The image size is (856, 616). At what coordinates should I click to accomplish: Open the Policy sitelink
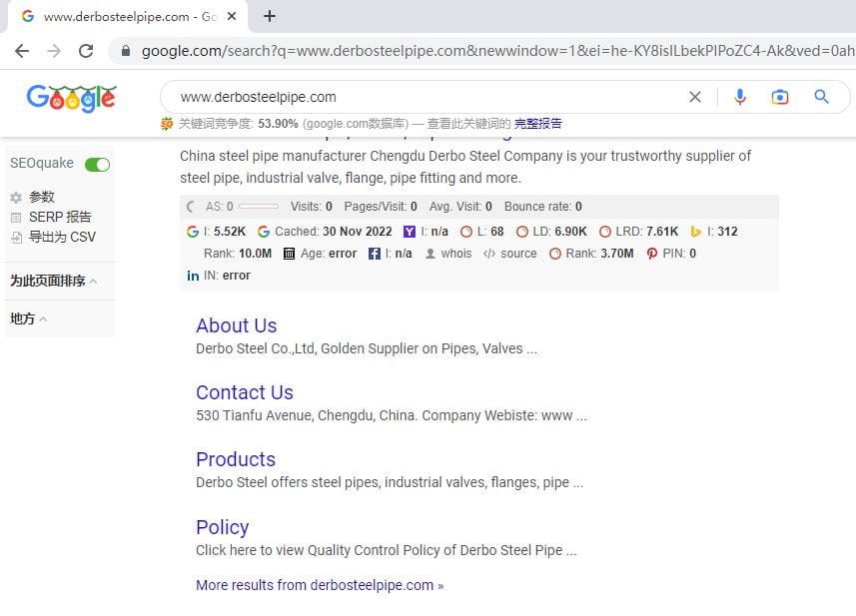point(222,527)
